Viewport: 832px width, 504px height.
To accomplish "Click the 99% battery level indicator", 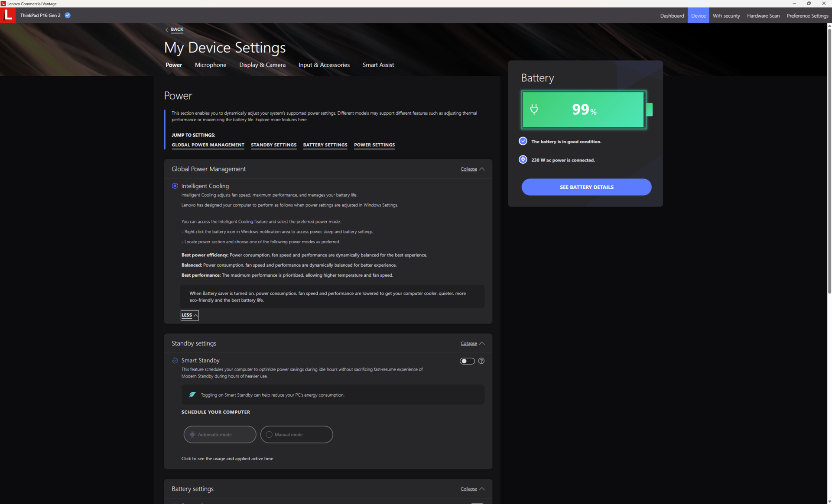I will 584,110.
